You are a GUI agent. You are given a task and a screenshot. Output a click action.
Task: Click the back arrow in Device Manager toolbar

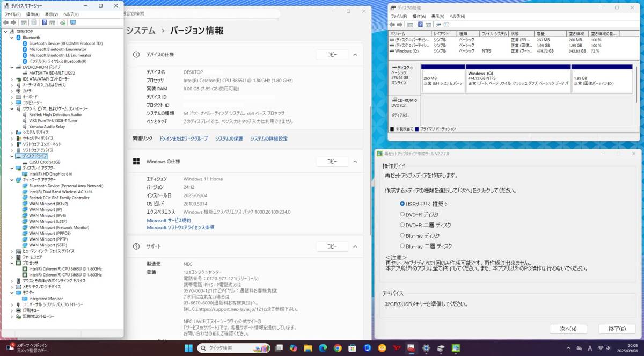tap(6, 22)
